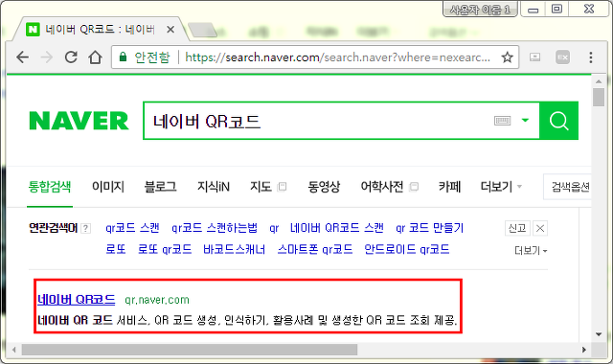The height and width of the screenshot is (364, 613).
Task: Click the browser forward arrow
Action: (47, 57)
